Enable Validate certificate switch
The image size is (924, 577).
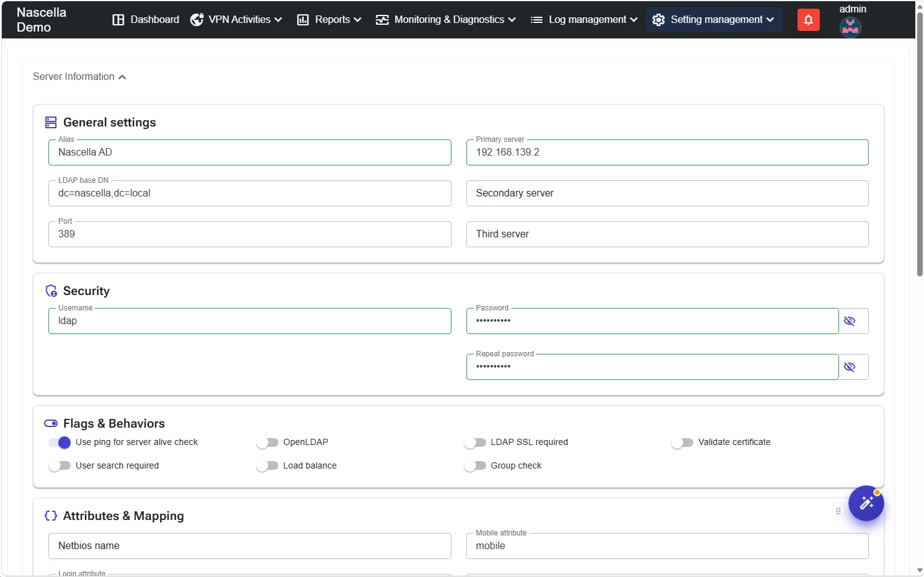(682, 443)
